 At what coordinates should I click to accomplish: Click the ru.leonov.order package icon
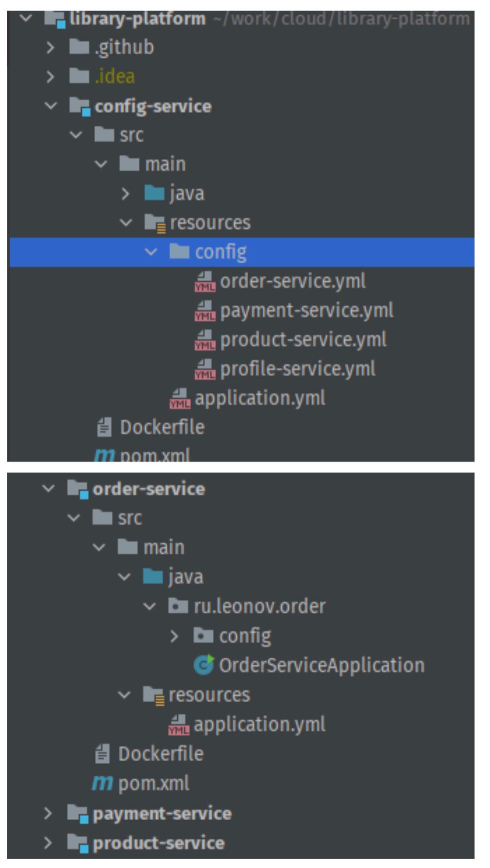click(x=178, y=606)
